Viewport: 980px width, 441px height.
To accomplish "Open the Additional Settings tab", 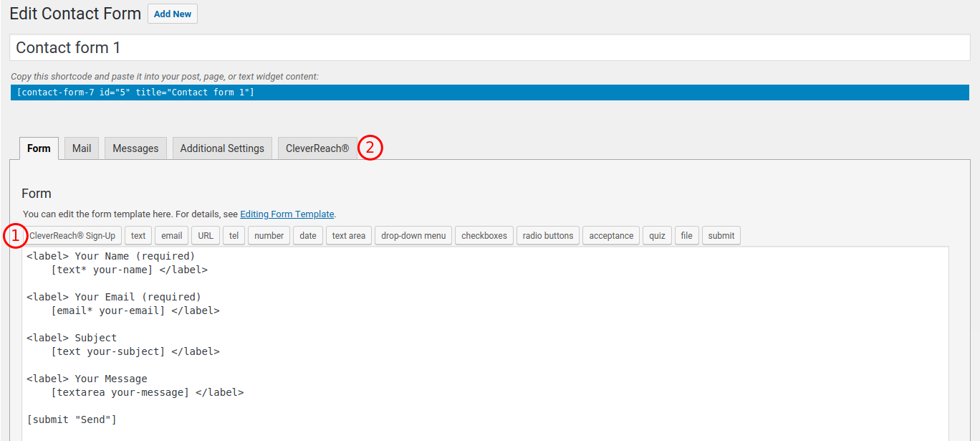I will 222,148.
